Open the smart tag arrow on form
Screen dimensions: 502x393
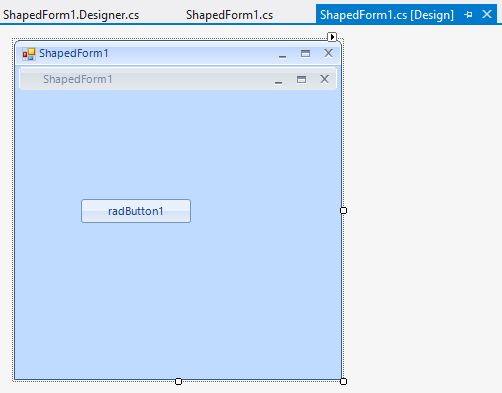[x=332, y=37]
